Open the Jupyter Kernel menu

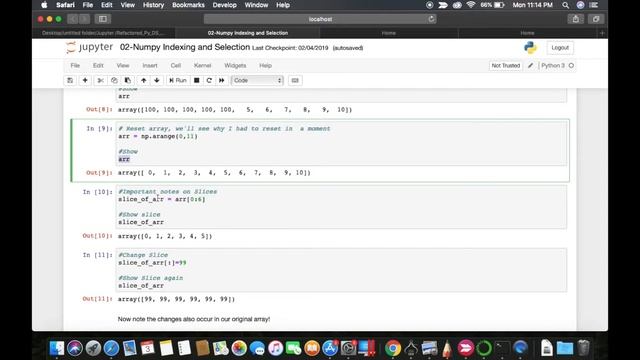pos(202,65)
